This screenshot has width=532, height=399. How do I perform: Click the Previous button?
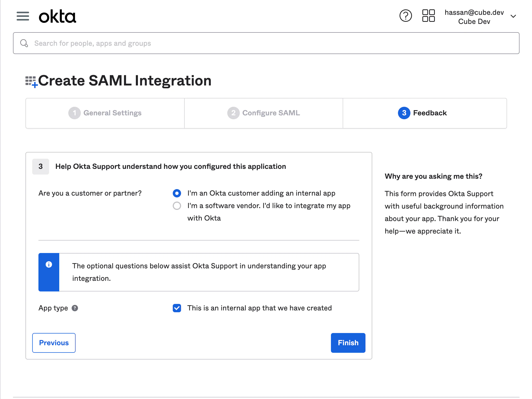click(54, 343)
